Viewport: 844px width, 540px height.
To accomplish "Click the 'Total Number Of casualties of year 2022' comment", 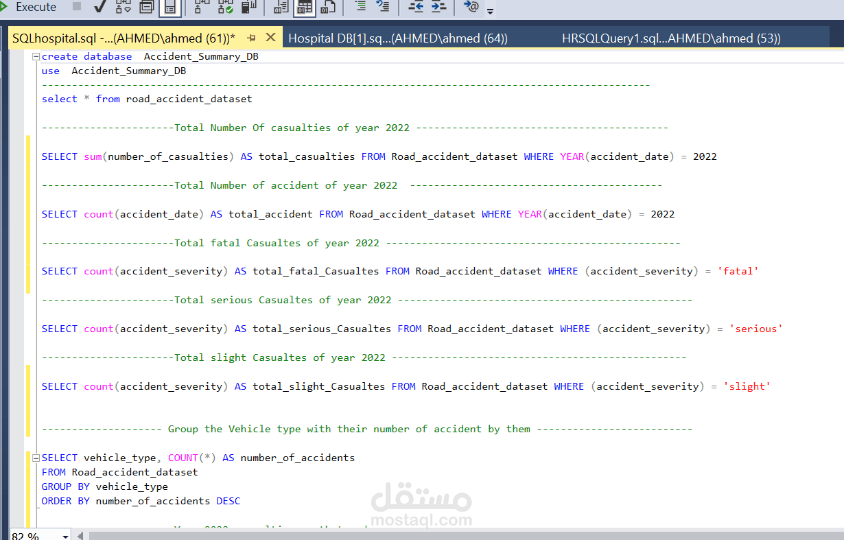I will 292,128.
